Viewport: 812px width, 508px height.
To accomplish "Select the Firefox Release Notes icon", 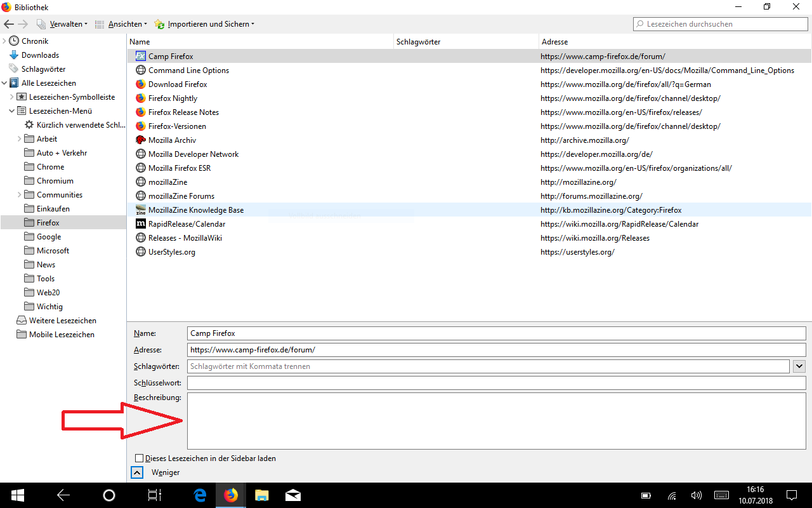I will point(141,112).
